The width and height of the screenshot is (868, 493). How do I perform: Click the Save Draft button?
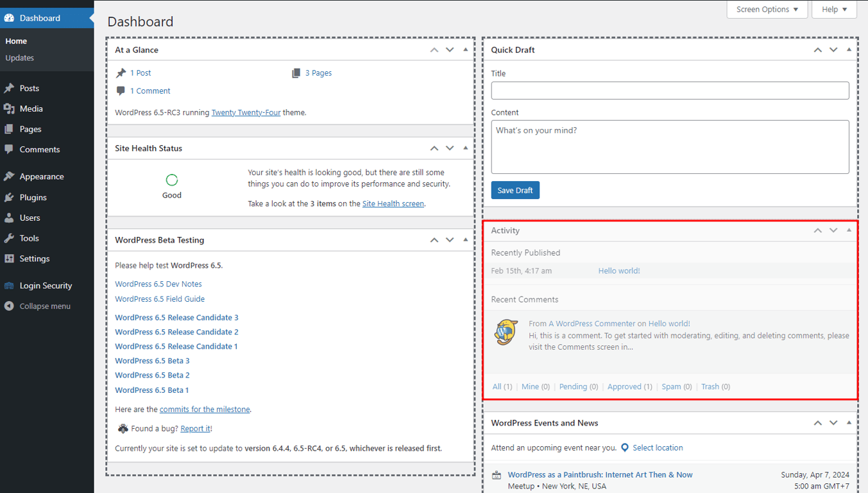click(515, 189)
